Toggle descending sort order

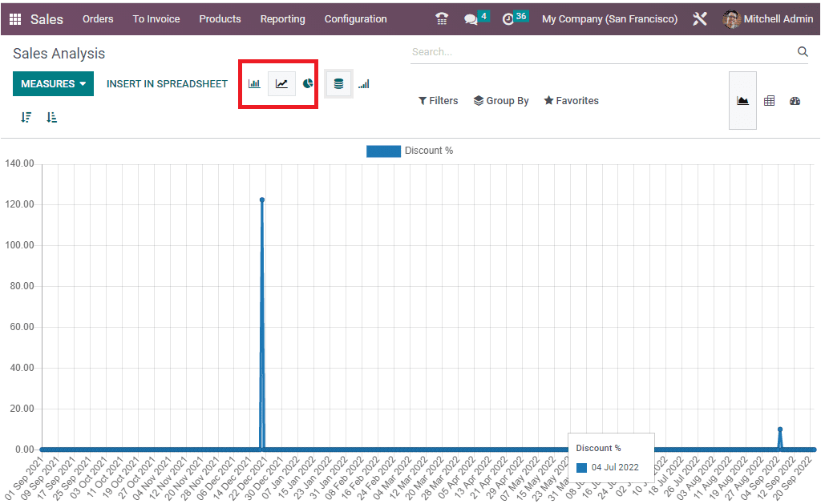26,117
